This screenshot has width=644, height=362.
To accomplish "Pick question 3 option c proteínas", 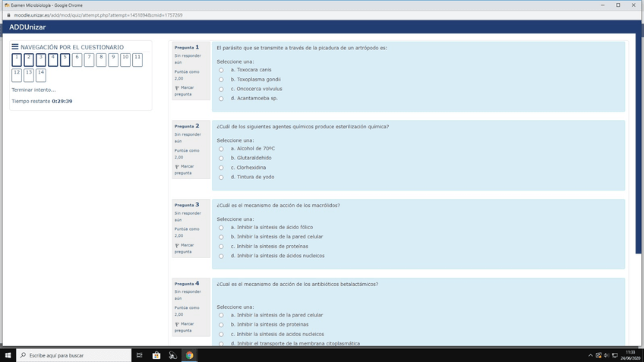I will click(x=221, y=247).
